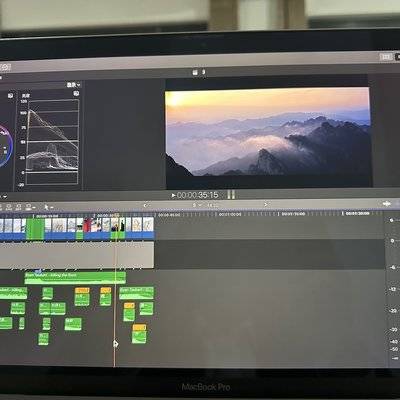Open the scope view dropdown above waveform
The height and width of the screenshot is (400, 400).
click(74, 85)
